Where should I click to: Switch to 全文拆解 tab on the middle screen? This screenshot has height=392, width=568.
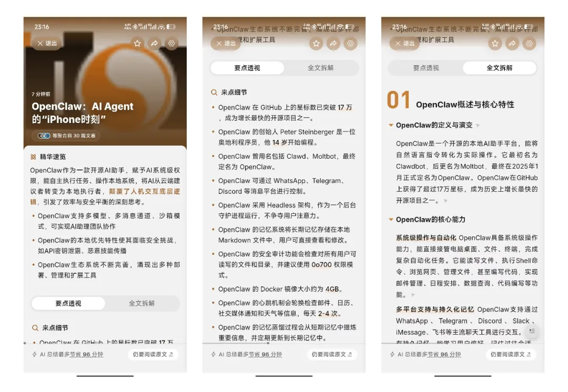tap(321, 68)
